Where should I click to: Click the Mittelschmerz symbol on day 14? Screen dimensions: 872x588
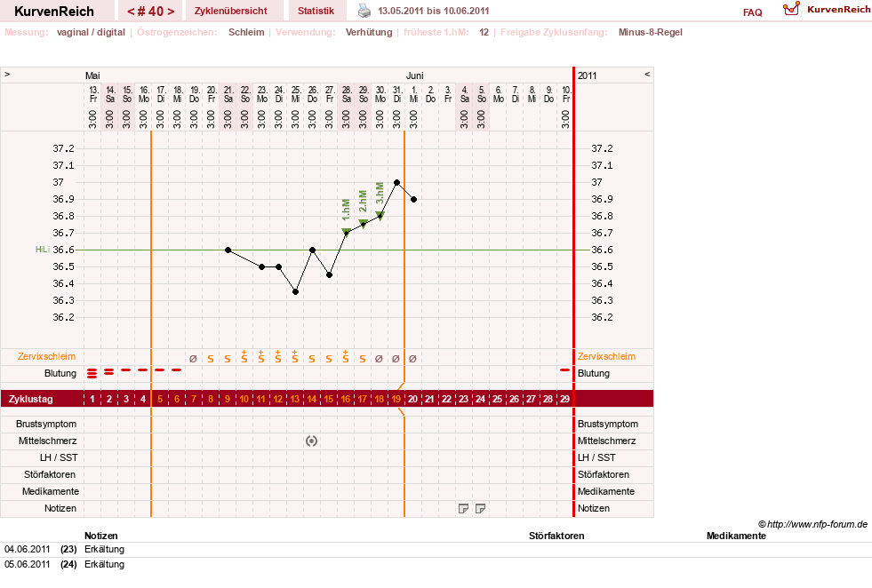(x=311, y=441)
